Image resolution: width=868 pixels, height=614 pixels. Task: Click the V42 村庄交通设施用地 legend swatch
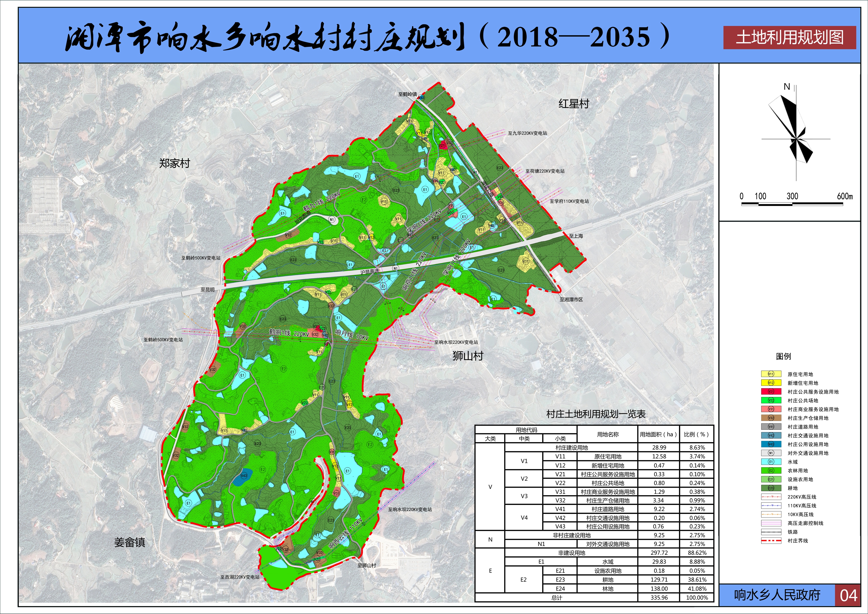(x=771, y=435)
